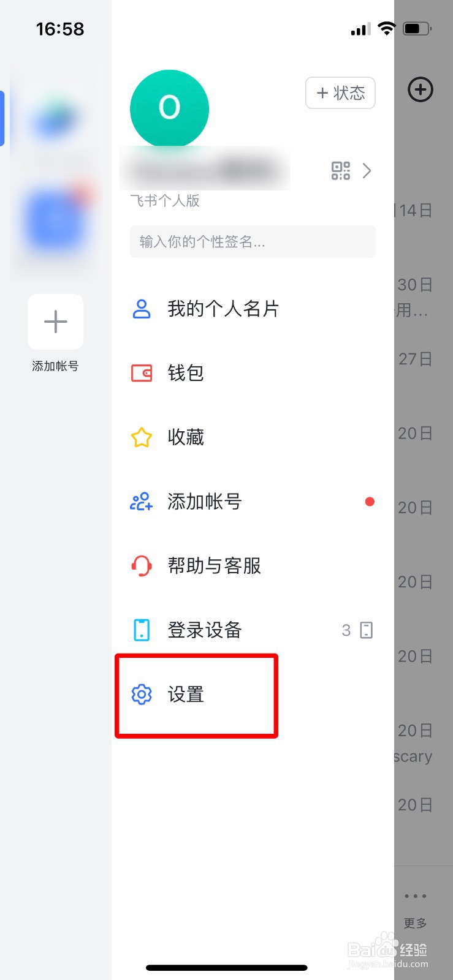Viewport: 453px width, 980px height.
Task: Select the 设置 menu entry
Action: point(186,695)
